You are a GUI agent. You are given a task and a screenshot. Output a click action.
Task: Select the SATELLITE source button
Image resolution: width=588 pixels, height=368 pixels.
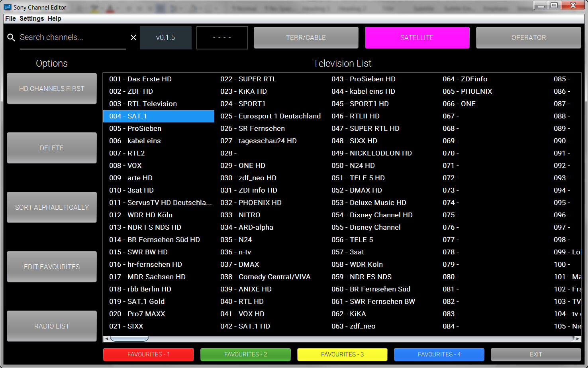click(417, 37)
